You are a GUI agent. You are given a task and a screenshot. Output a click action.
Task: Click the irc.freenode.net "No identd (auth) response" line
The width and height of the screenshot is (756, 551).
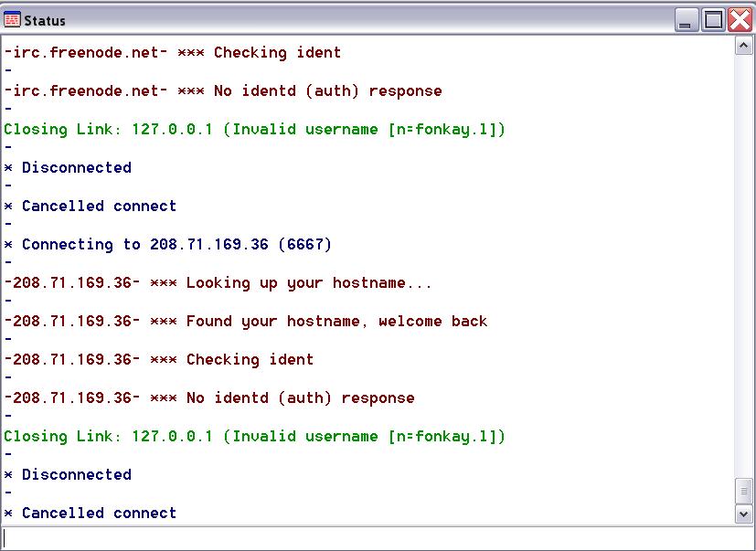click(x=222, y=91)
